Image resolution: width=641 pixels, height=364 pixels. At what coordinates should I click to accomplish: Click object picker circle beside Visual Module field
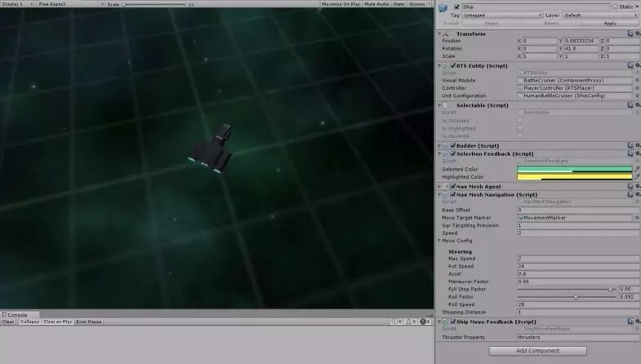point(637,81)
